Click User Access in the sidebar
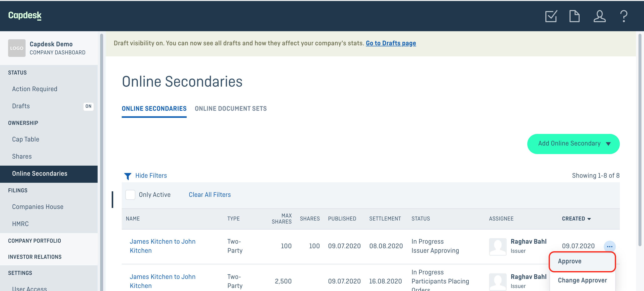Screen dimensions: 644x291 (x=29, y=288)
